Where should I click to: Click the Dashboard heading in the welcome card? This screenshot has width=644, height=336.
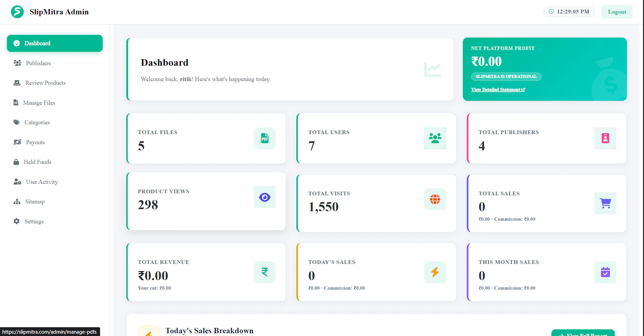pyautogui.click(x=165, y=63)
